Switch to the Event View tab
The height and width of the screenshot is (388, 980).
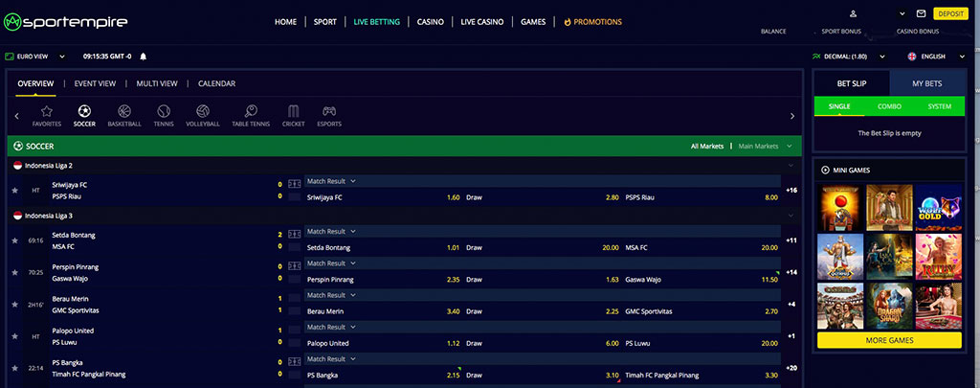coord(95,83)
